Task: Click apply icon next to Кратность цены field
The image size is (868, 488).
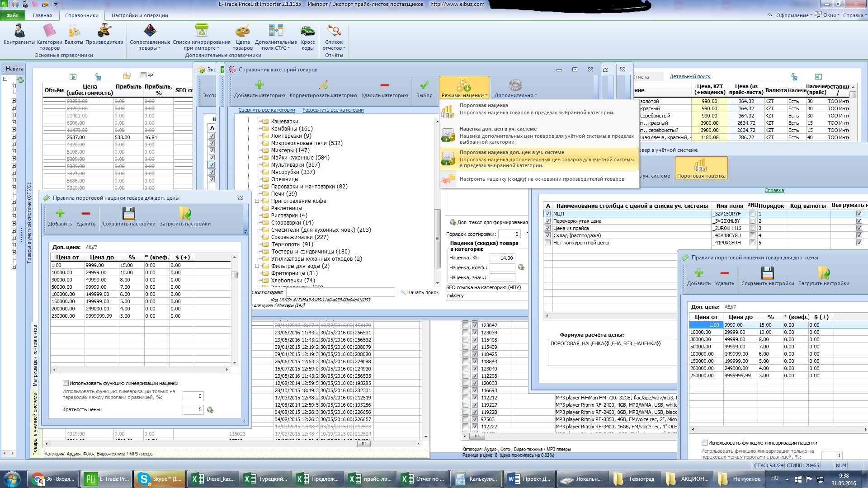Action: point(210,410)
